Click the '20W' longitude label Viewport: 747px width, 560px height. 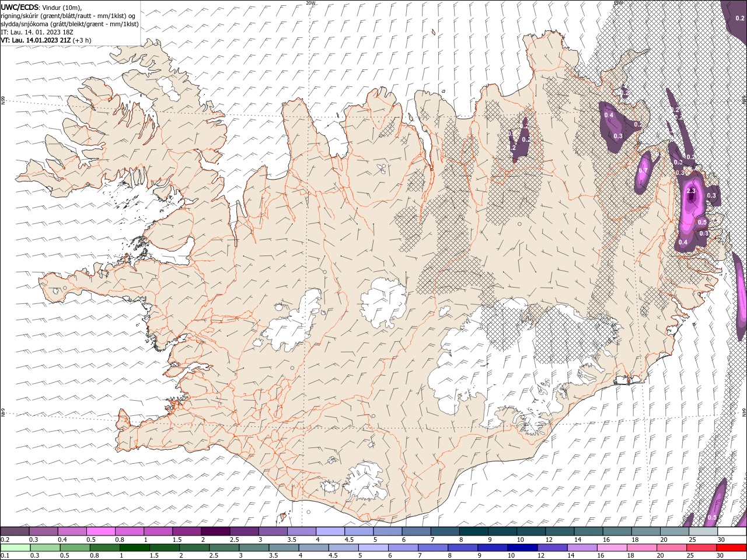[310, 2]
